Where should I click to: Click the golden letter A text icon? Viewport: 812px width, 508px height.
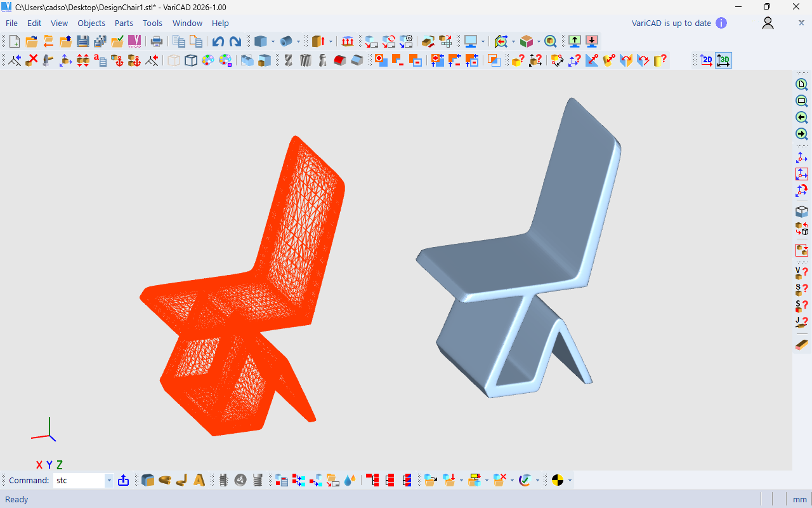pyautogui.click(x=199, y=481)
